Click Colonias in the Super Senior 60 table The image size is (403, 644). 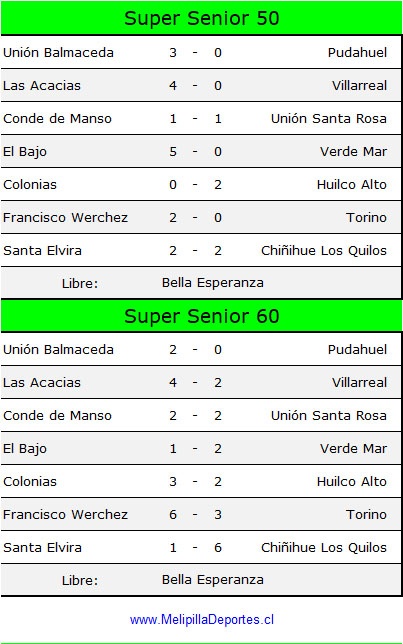point(30,481)
